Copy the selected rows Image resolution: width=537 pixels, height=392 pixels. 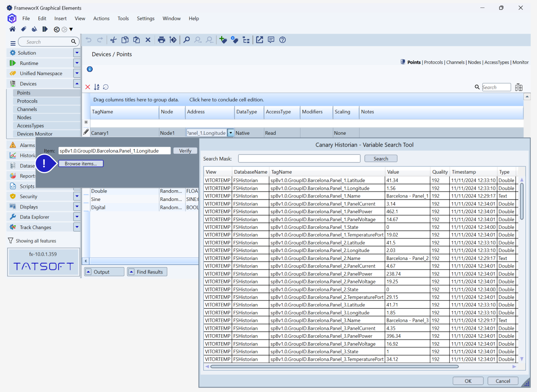coord(125,40)
